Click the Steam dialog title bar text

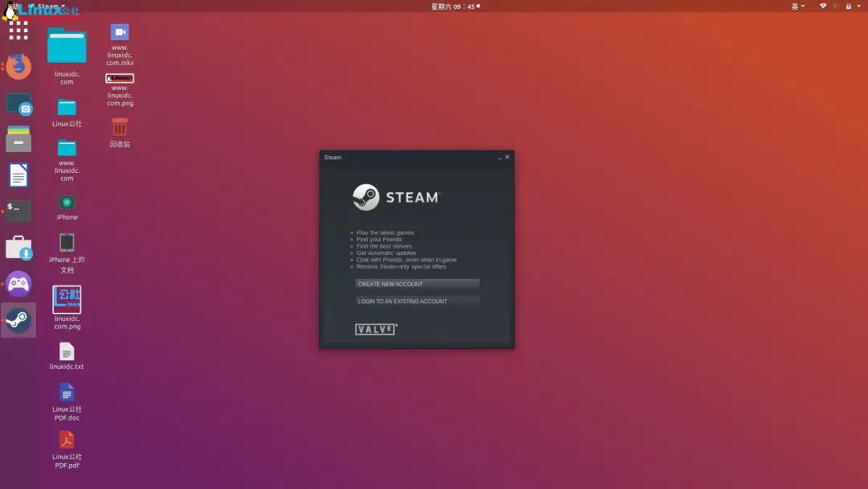tap(332, 158)
